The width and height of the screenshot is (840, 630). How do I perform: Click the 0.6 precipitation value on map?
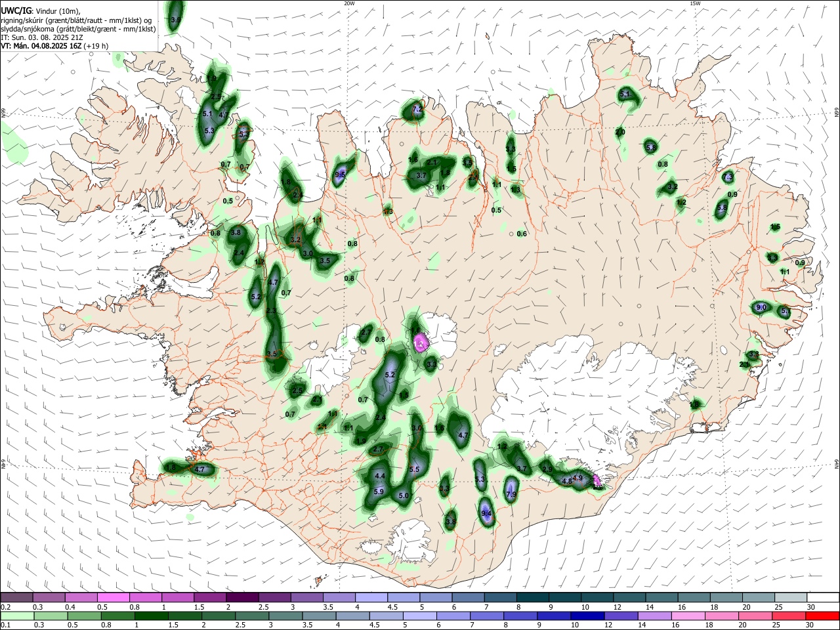pyautogui.click(x=522, y=234)
